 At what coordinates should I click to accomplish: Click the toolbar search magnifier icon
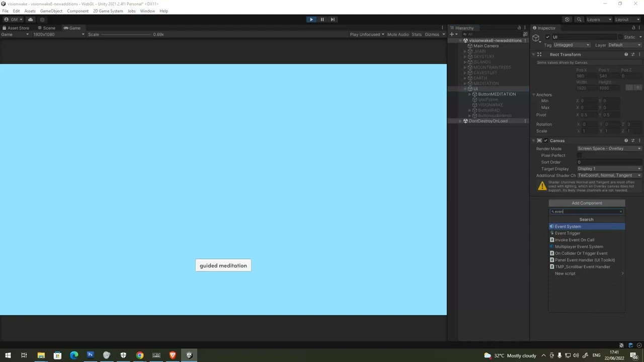point(579,20)
